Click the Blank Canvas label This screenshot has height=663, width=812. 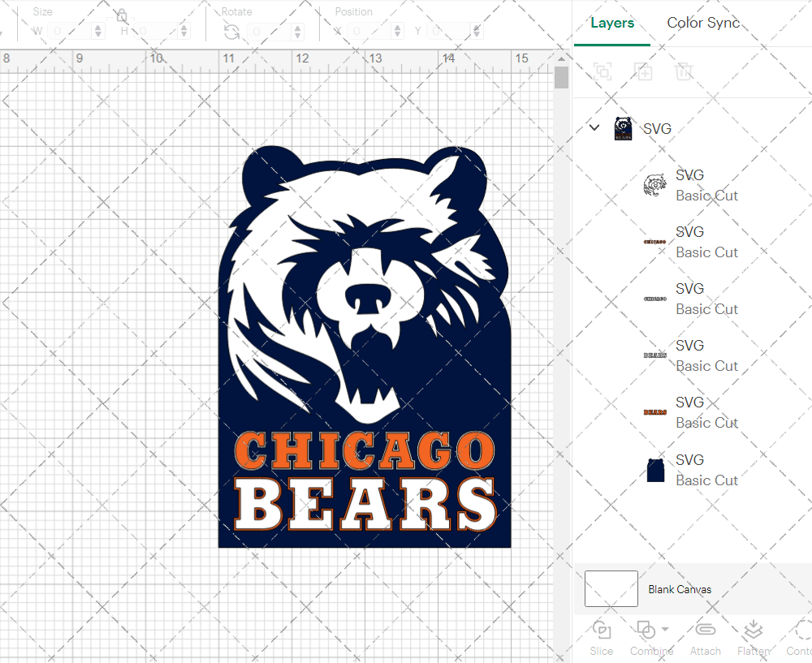(x=680, y=589)
